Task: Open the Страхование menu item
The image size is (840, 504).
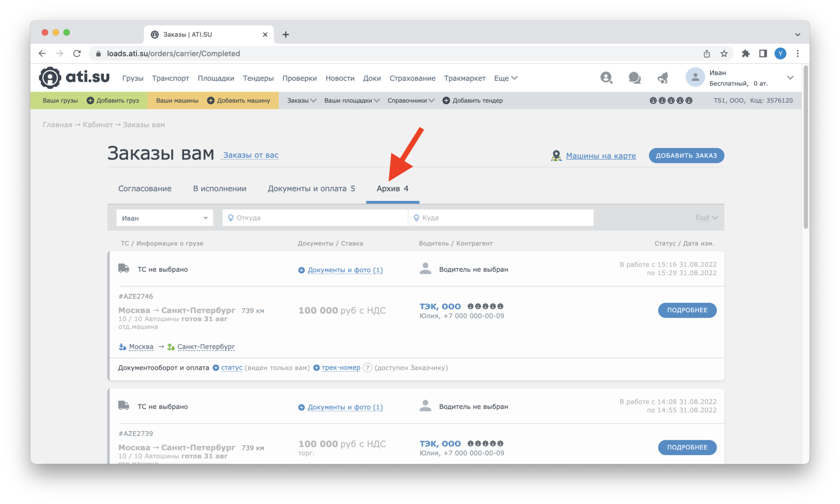Action: coord(412,78)
